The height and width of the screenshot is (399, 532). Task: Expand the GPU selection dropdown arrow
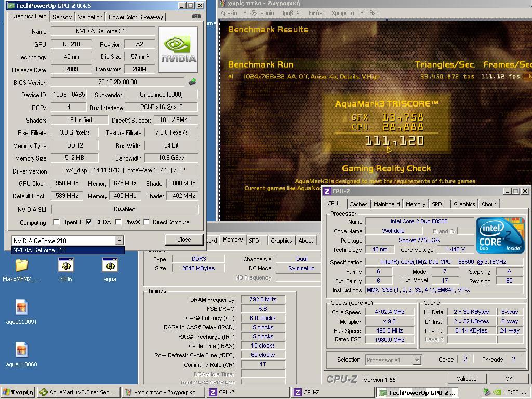[119, 241]
